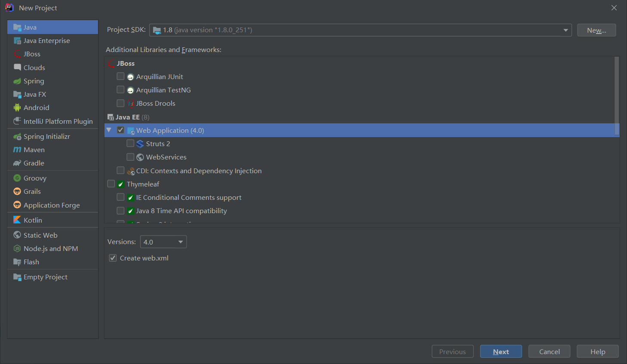
Task: Click the Next button
Action: tap(501, 352)
